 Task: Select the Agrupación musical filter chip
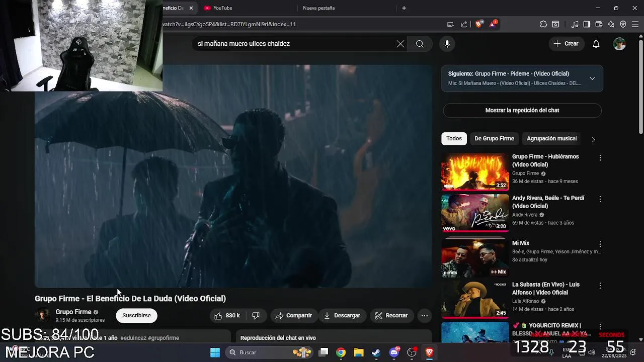[x=551, y=139]
